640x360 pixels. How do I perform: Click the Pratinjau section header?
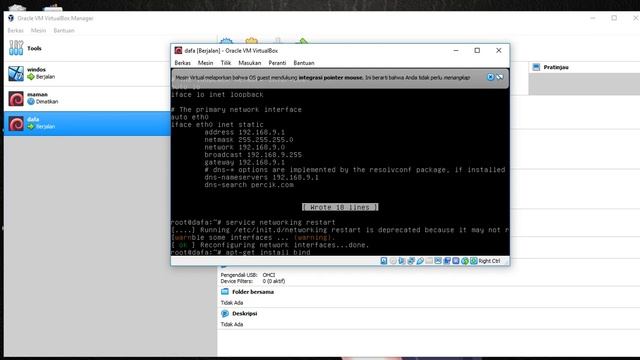[556, 67]
